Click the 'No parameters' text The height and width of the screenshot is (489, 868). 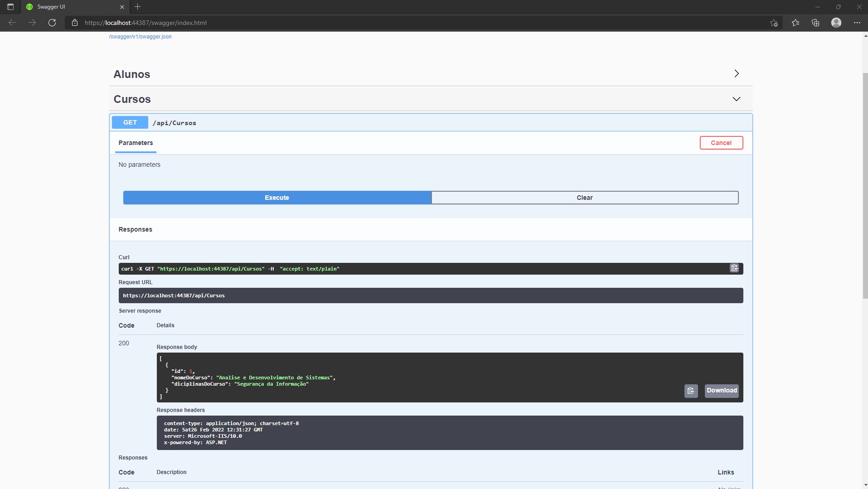139,165
